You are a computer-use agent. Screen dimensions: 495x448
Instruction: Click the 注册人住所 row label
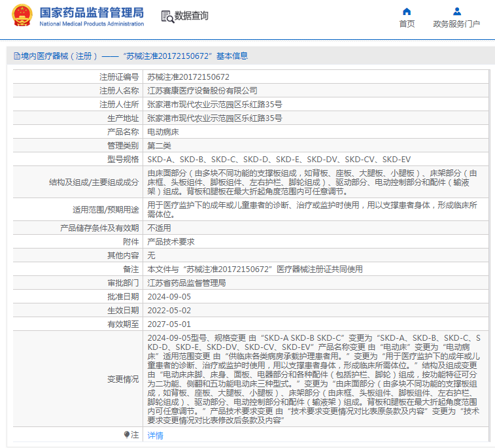point(119,105)
